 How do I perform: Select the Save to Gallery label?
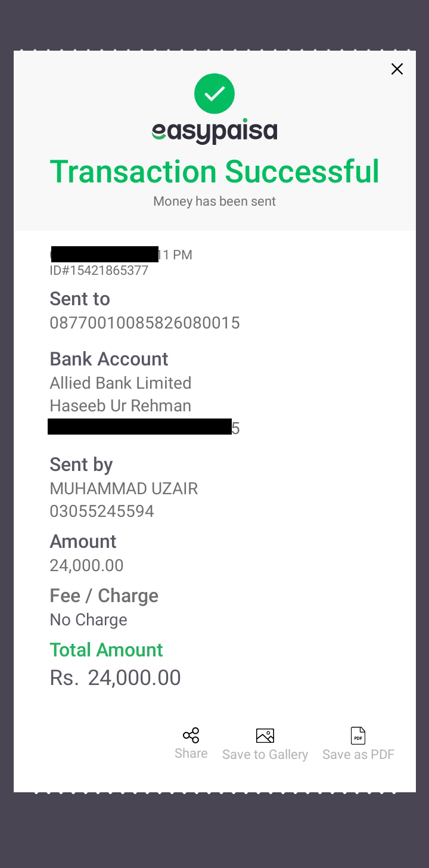point(265,755)
